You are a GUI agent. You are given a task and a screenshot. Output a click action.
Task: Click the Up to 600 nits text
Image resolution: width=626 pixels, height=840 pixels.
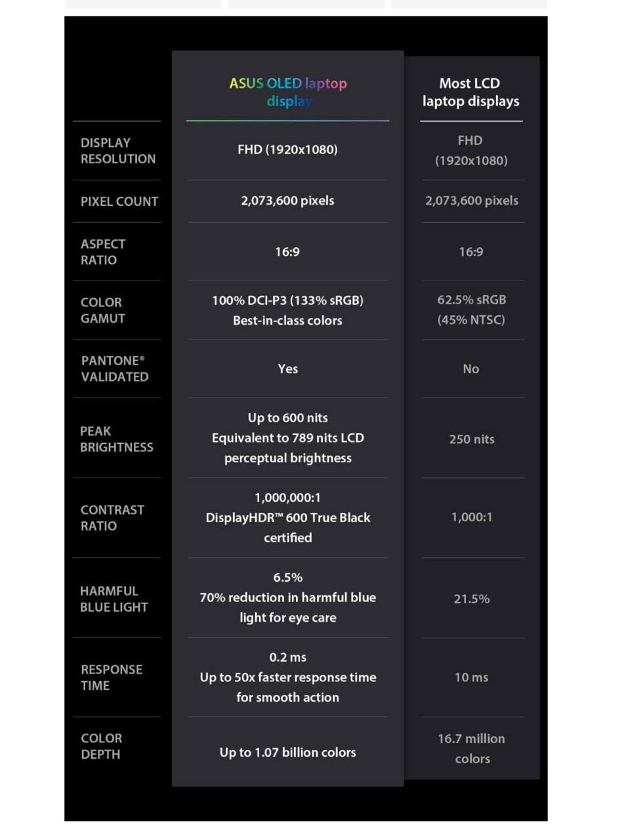click(x=288, y=418)
